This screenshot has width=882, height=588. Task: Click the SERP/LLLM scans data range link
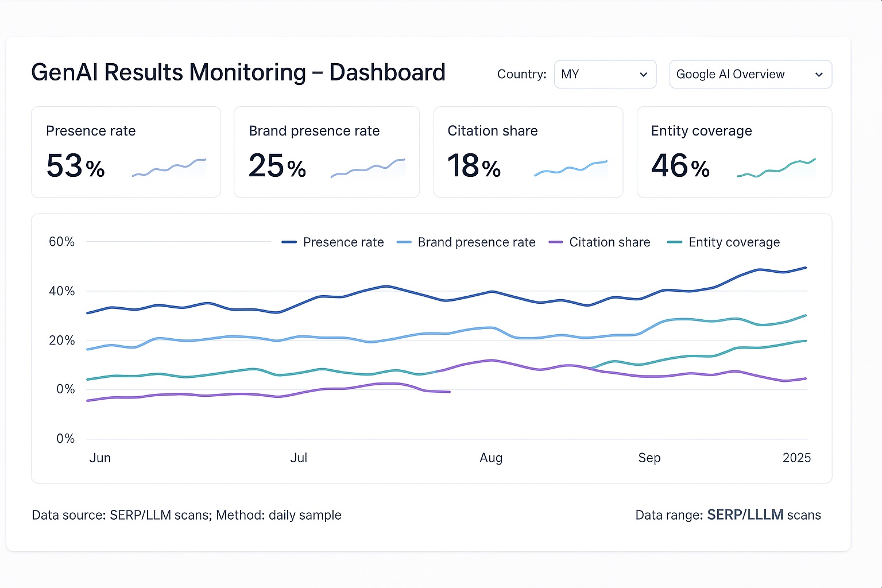(x=746, y=515)
